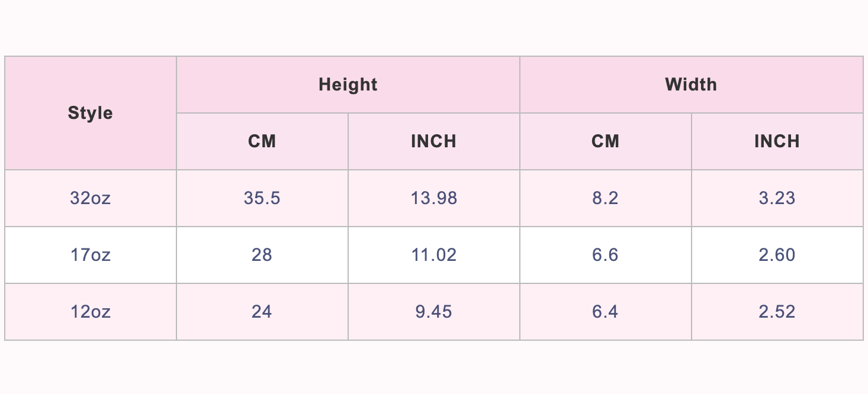Select the Height header cell
Image resolution: width=868 pixels, height=394 pixels.
(x=348, y=85)
